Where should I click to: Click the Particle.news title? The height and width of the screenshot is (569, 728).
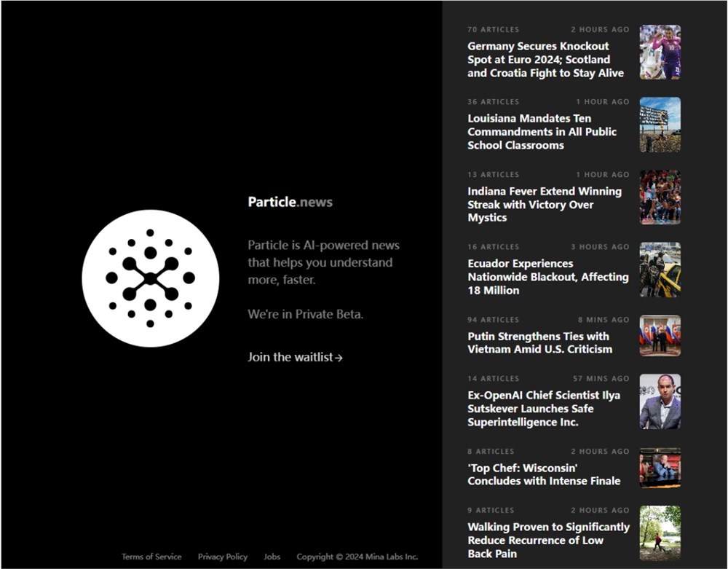tap(290, 202)
